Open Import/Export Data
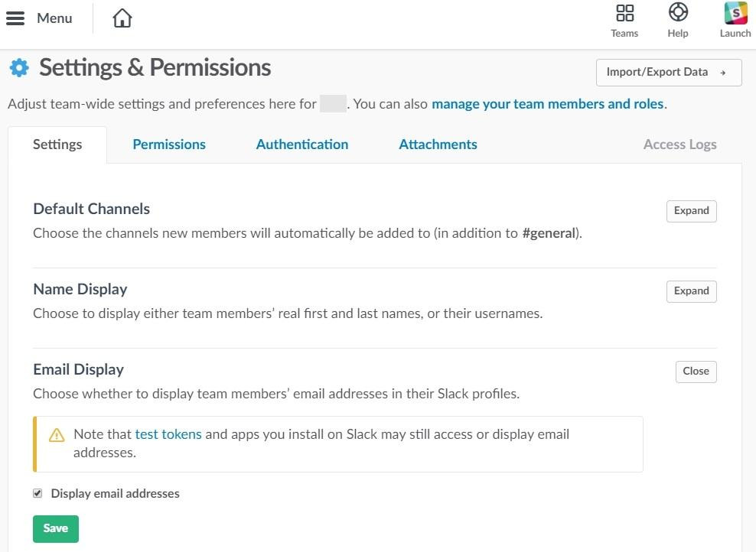756x552 pixels. coord(668,72)
